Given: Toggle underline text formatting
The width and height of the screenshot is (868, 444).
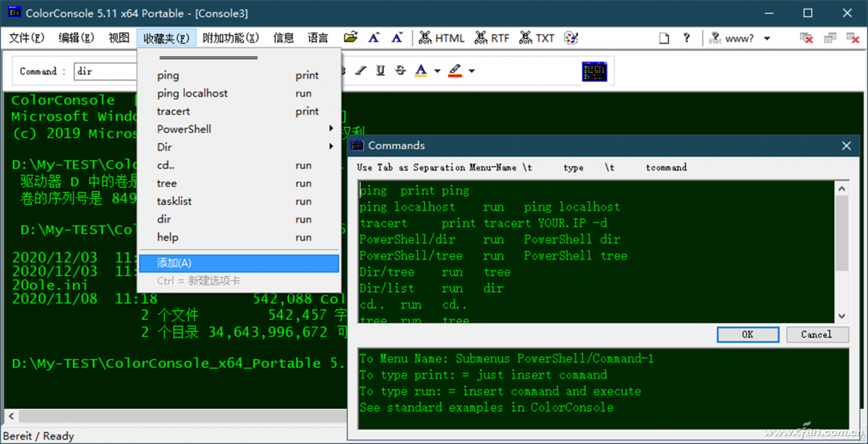Looking at the screenshot, I should (380, 71).
